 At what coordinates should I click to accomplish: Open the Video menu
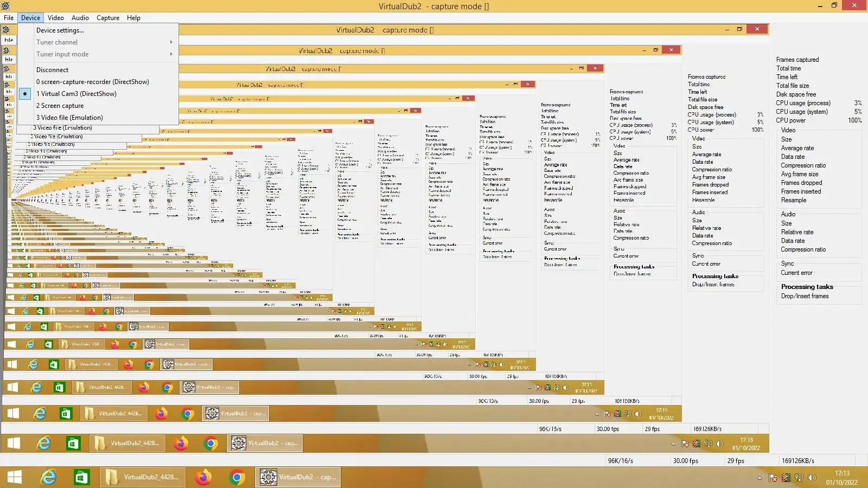click(56, 18)
